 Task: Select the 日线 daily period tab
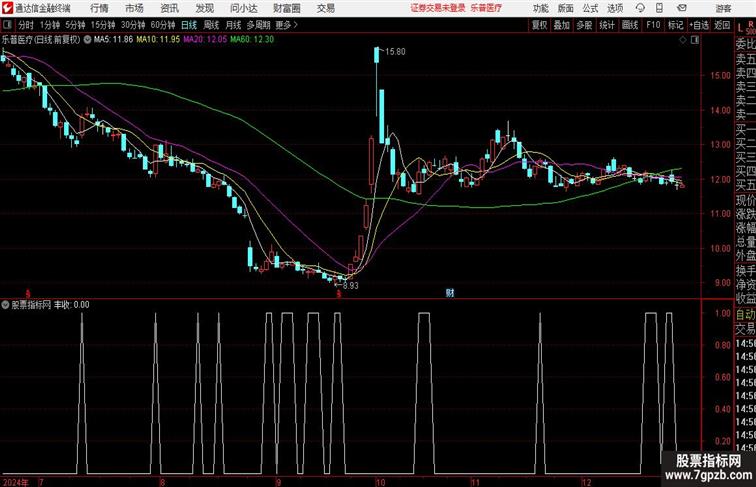point(189,25)
